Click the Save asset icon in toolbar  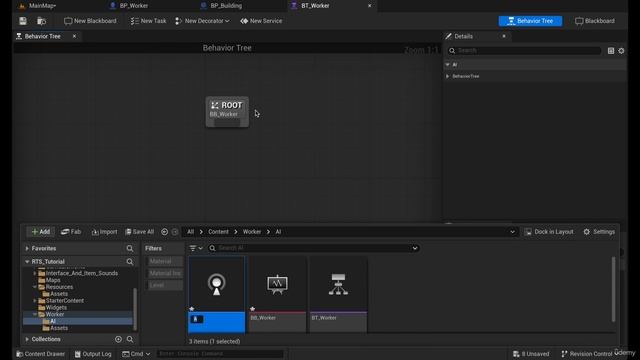(x=23, y=21)
